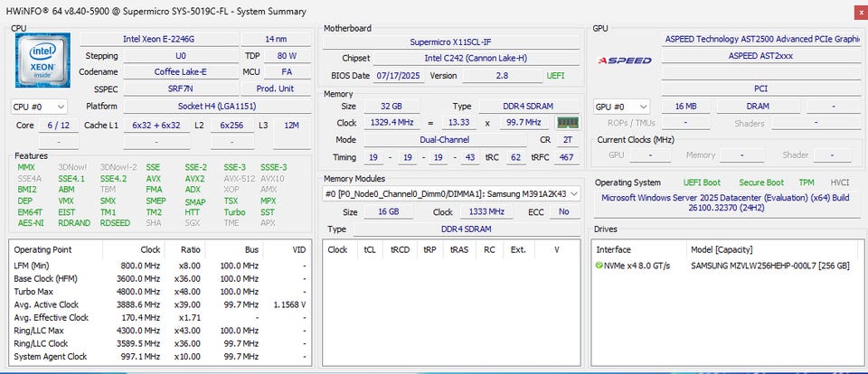Click the Intel Xeon Inside logo
The image size is (868, 374).
click(x=42, y=61)
